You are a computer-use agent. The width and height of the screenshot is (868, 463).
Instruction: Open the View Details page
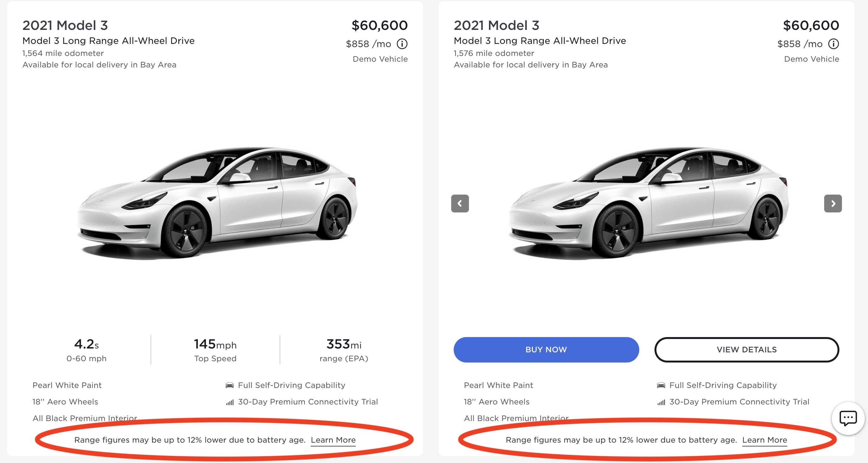pyautogui.click(x=747, y=350)
